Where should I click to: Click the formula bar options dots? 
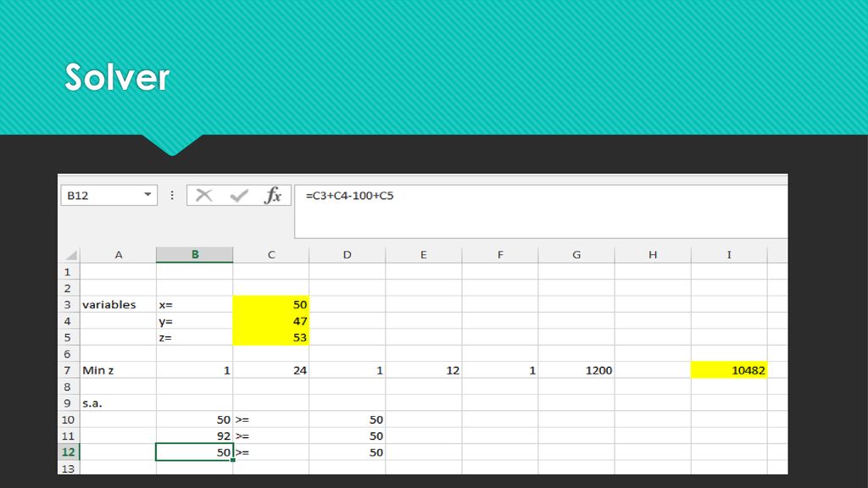tap(172, 196)
